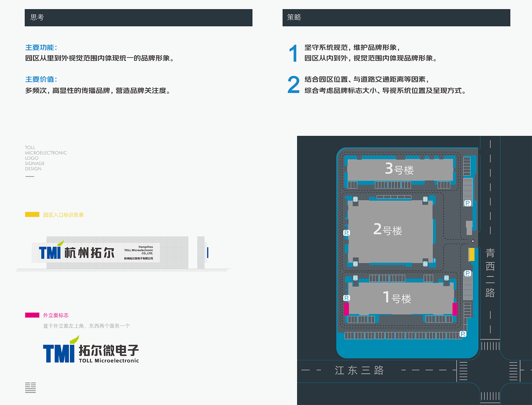Viewport: 532px width, 405px height.
Task: Click the 1号楼 building label
Action: [x=397, y=297]
